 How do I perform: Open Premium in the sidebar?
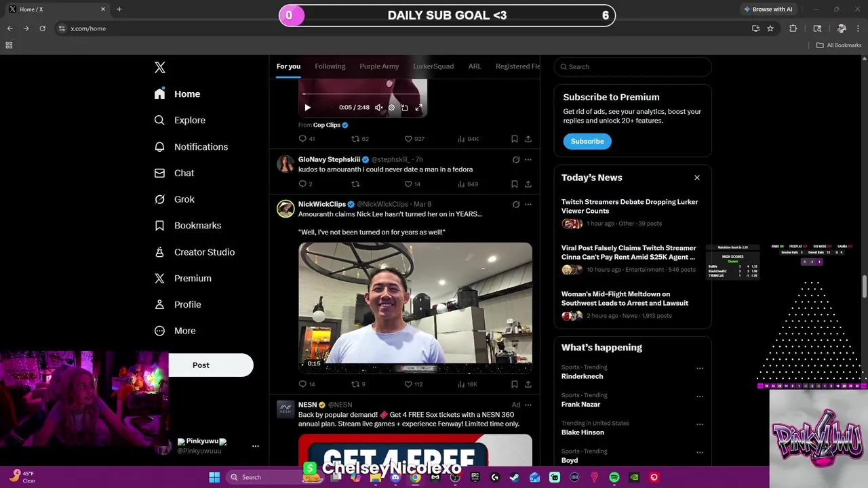[183, 278]
